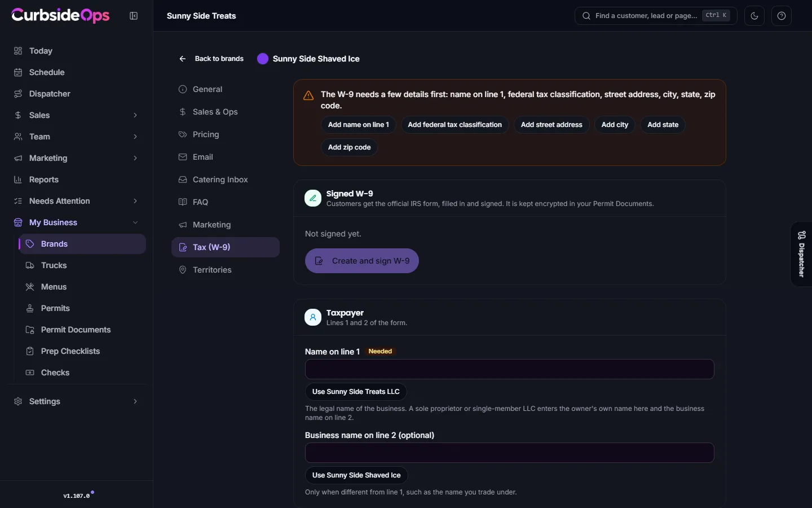The image size is (812, 508).
Task: Expand the Marketing sidebar section
Action: point(77,158)
